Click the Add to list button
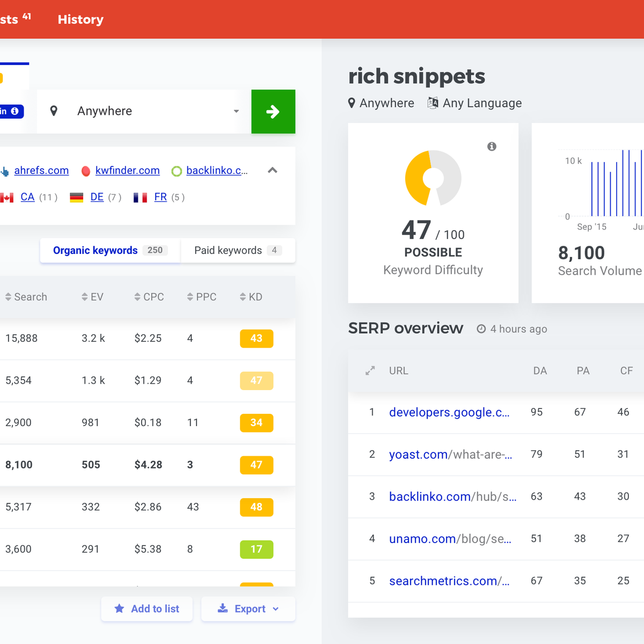This screenshot has width=644, height=644. (147, 609)
